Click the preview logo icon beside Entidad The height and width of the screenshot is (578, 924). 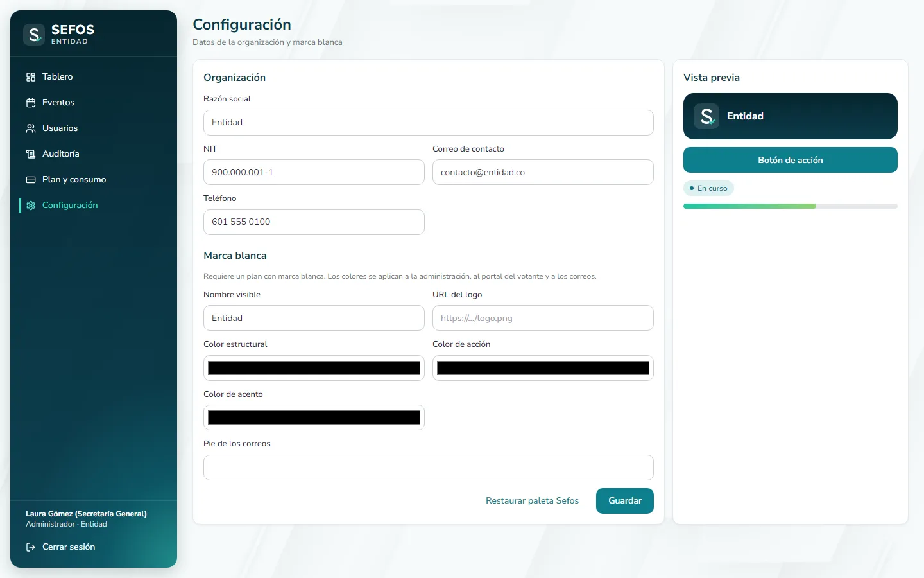(x=706, y=116)
